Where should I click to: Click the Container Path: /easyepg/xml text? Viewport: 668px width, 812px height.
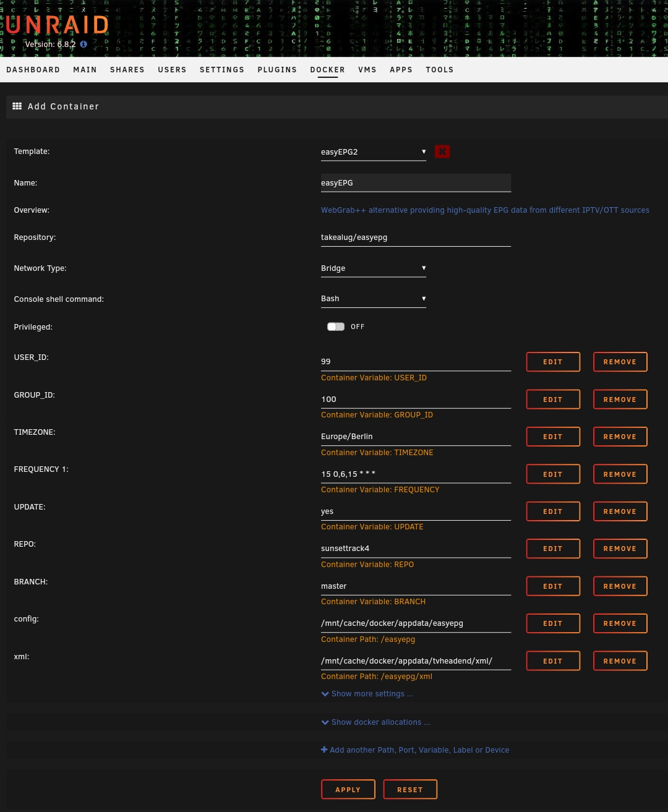377,677
